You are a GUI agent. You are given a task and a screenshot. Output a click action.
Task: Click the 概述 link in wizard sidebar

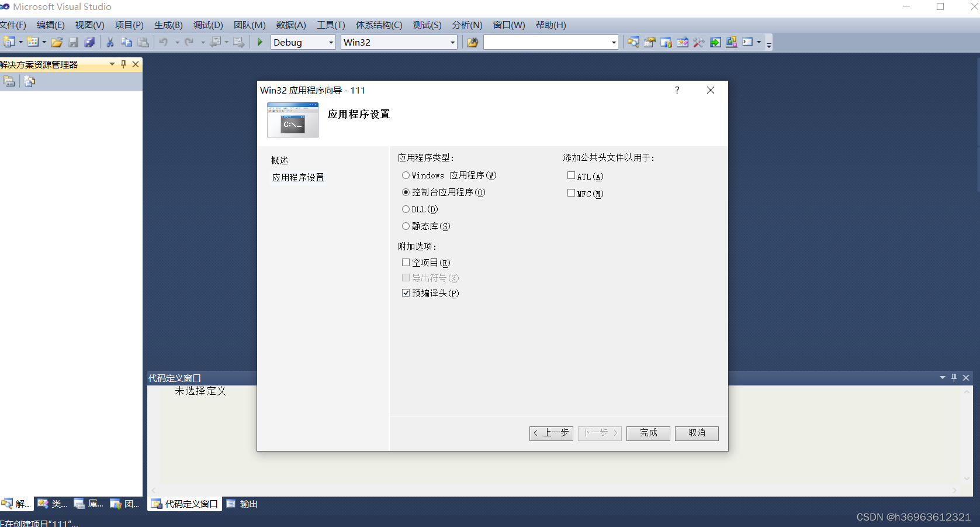coord(280,160)
